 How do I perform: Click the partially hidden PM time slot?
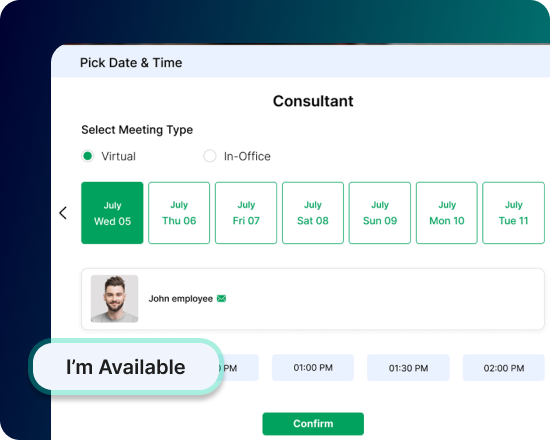click(x=241, y=367)
